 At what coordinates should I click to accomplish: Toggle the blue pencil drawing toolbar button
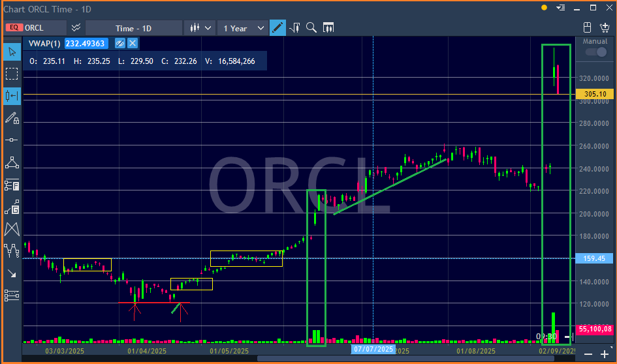coord(277,27)
